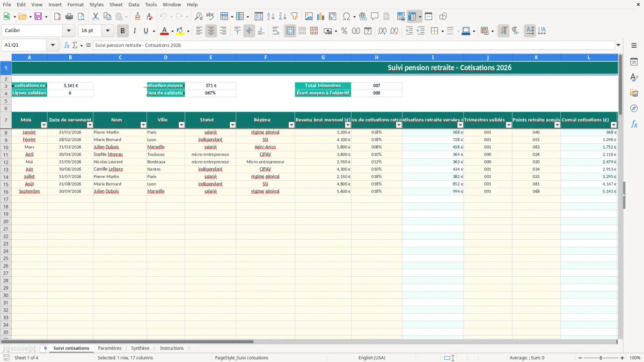Screen dimensions: 644x362
Task: Toggle Underline formatting
Action: pyautogui.click(x=145, y=31)
